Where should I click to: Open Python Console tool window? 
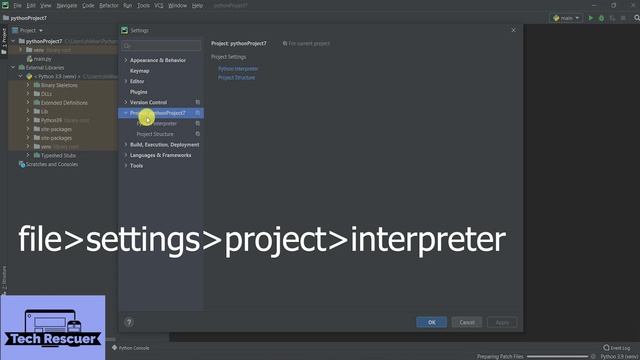[131, 348]
